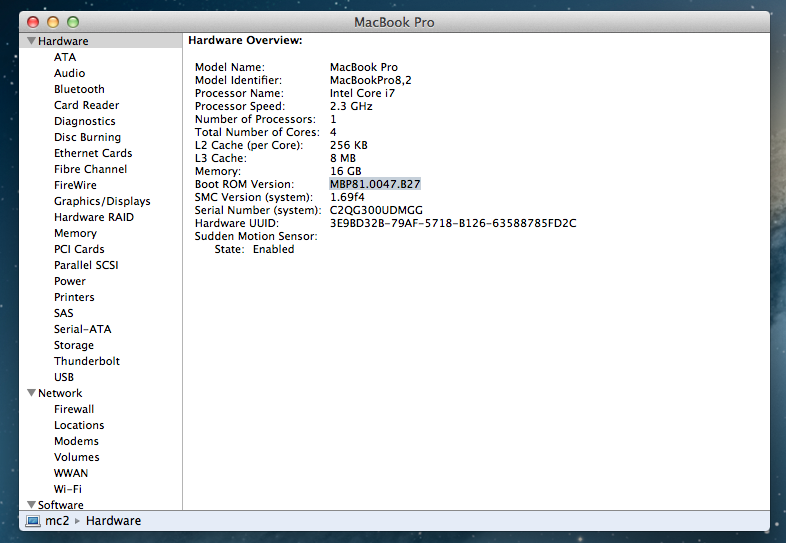786x543 pixels.
Task: Open the Memory section in sidebar
Action: coord(76,233)
